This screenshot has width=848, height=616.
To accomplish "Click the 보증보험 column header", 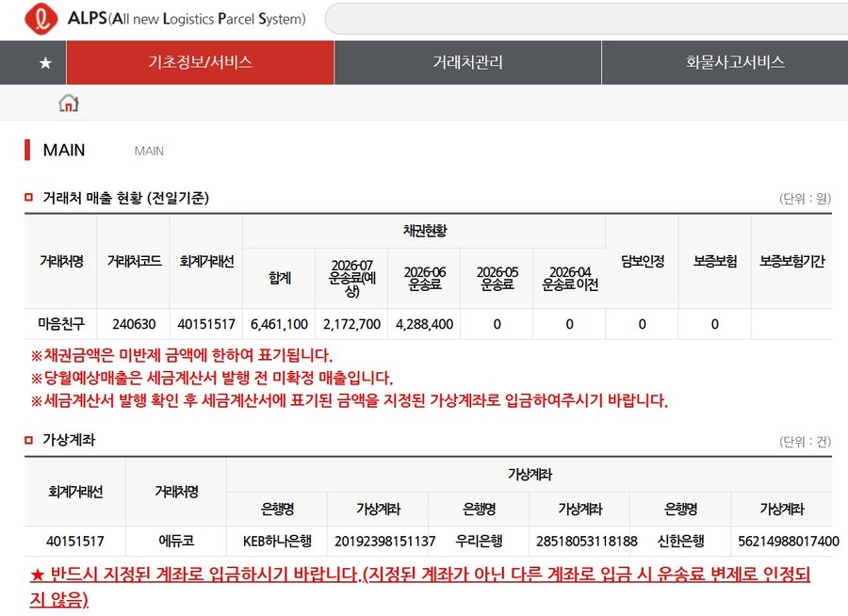I will 715,261.
